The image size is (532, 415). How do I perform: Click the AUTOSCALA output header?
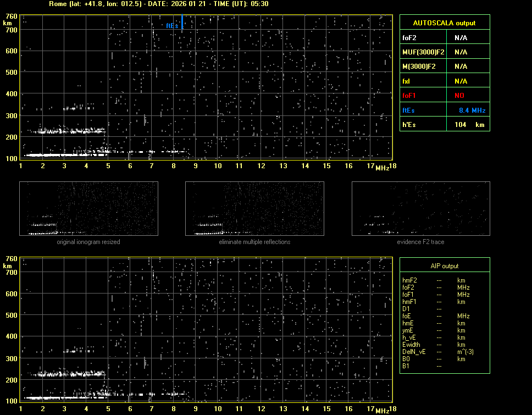444,23
